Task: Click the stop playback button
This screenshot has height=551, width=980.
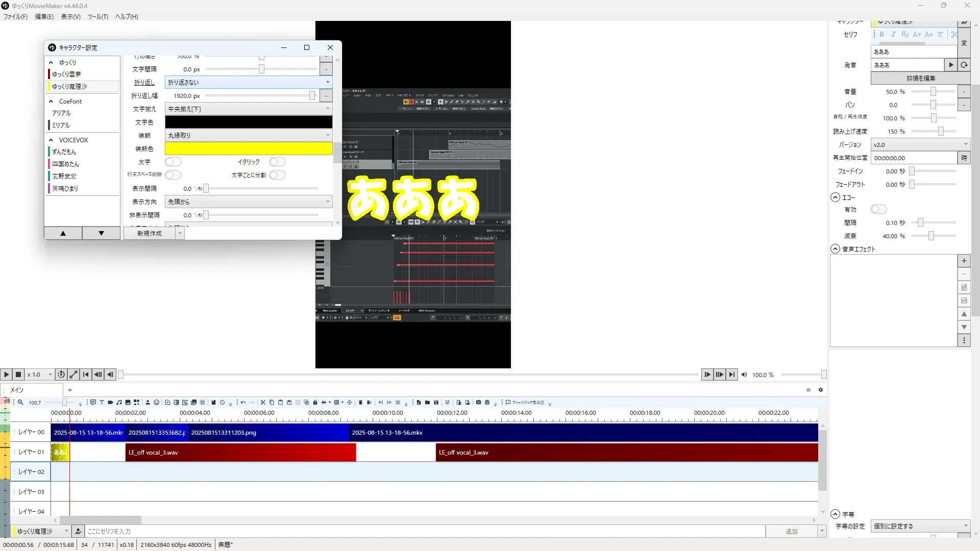Action: click(x=18, y=374)
